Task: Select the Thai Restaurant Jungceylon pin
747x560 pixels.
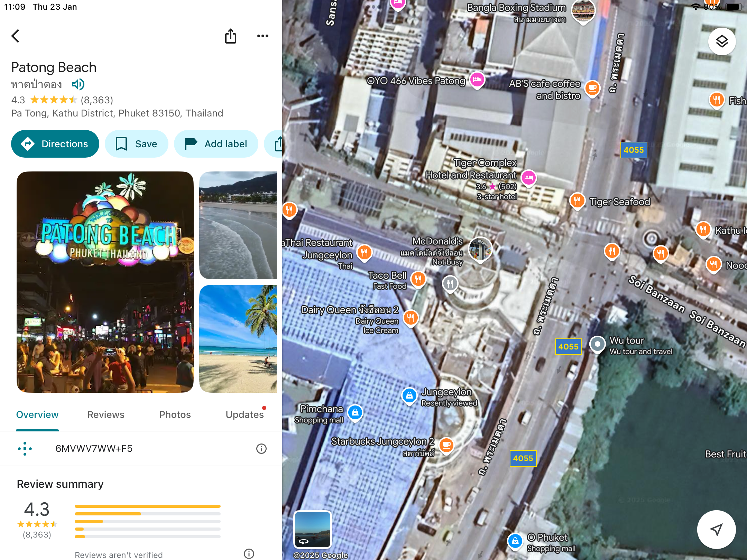Action: [364, 253]
